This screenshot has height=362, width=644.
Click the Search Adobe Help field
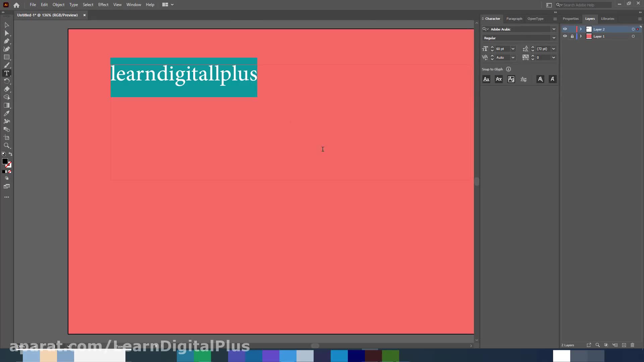tap(585, 5)
